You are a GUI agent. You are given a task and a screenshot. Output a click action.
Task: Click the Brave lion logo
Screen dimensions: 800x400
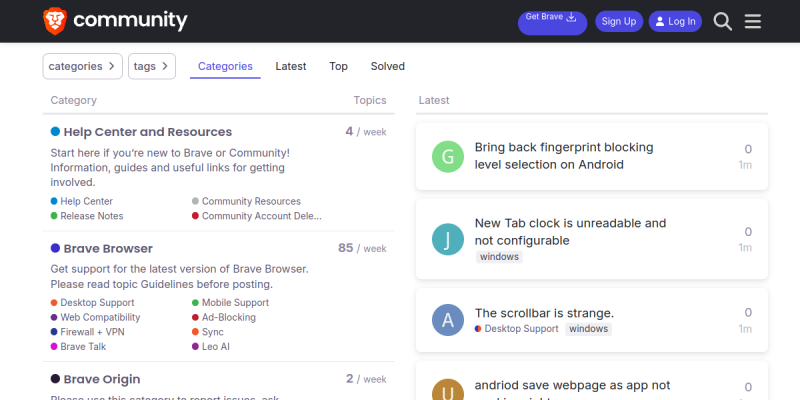(55, 21)
